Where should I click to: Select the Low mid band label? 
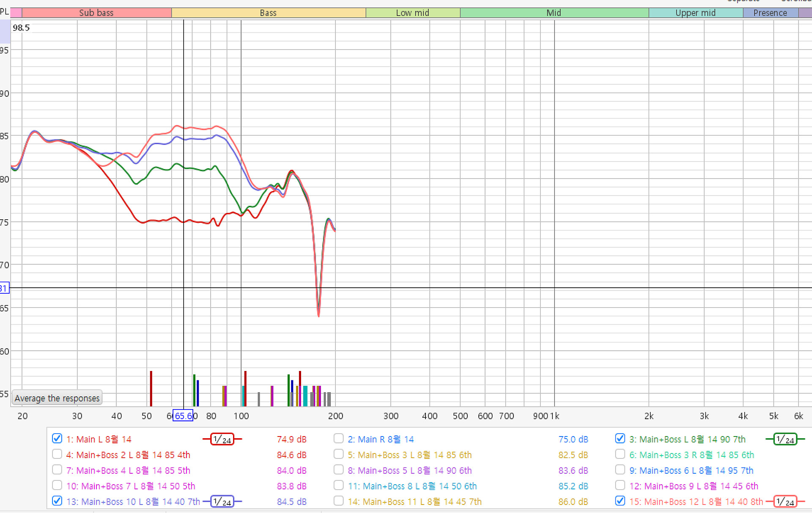coord(413,13)
